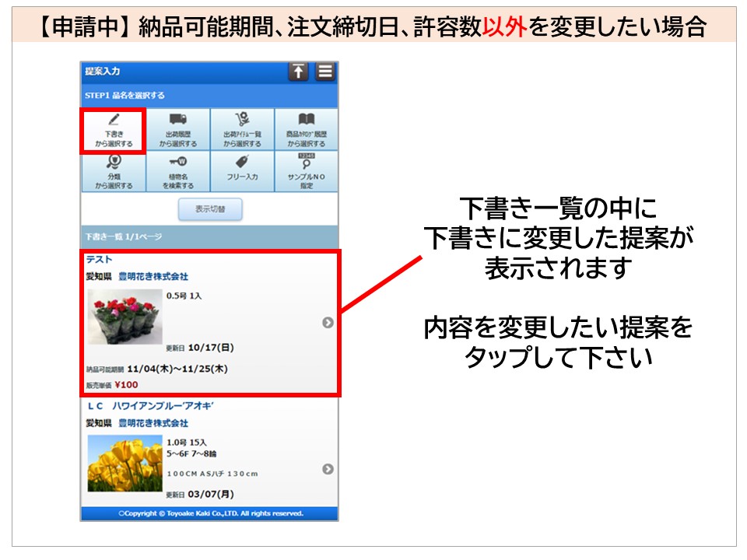Select 下書きから選択する pencil icon tile
Screen dimensions: 747x560
coord(114,130)
